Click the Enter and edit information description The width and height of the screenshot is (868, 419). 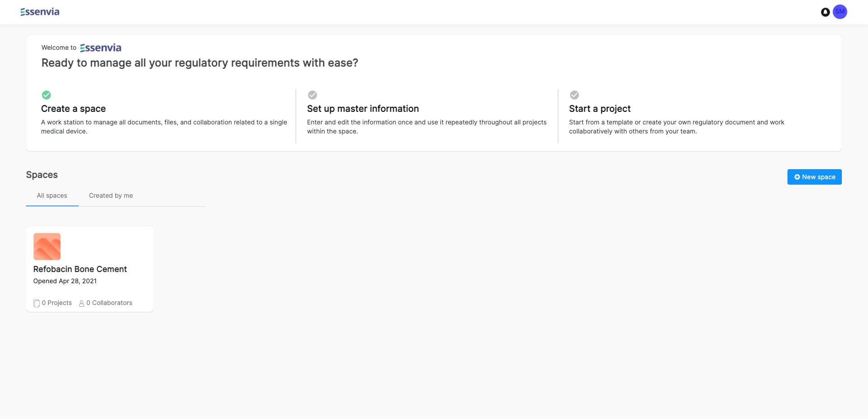pyautogui.click(x=427, y=127)
